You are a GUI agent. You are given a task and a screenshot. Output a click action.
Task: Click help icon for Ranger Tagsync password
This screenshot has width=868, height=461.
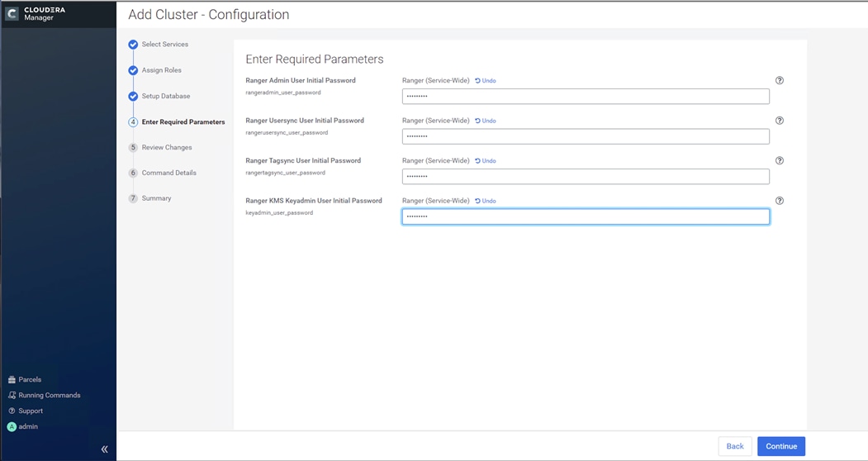tap(780, 160)
